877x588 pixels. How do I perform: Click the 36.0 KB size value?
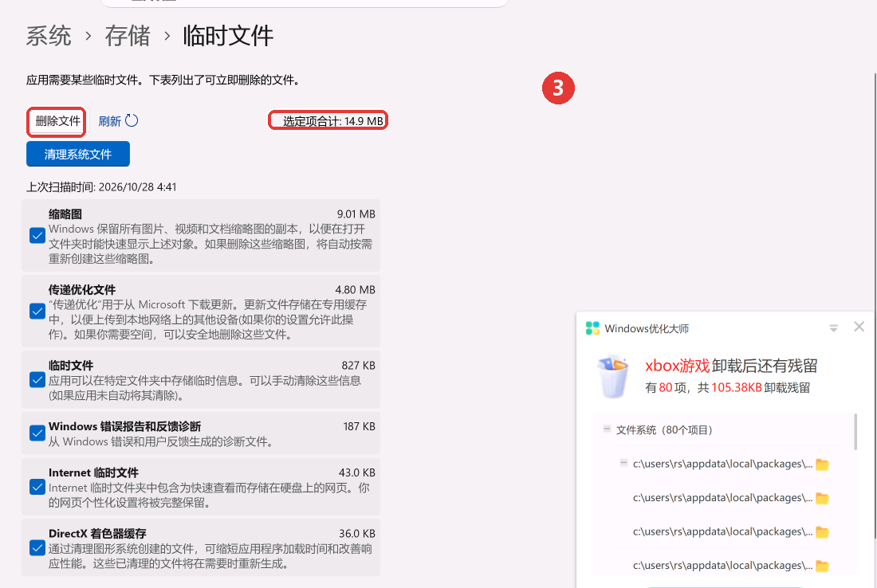point(357,534)
